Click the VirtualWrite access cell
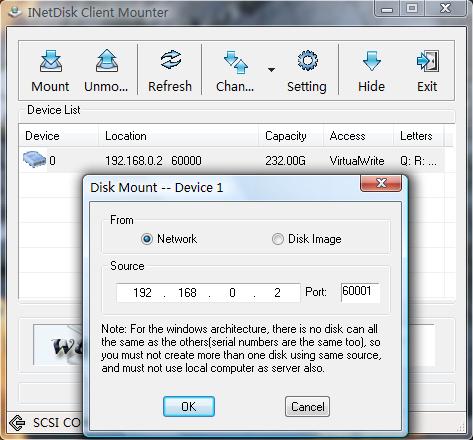This screenshot has height=440, width=473. click(x=357, y=161)
